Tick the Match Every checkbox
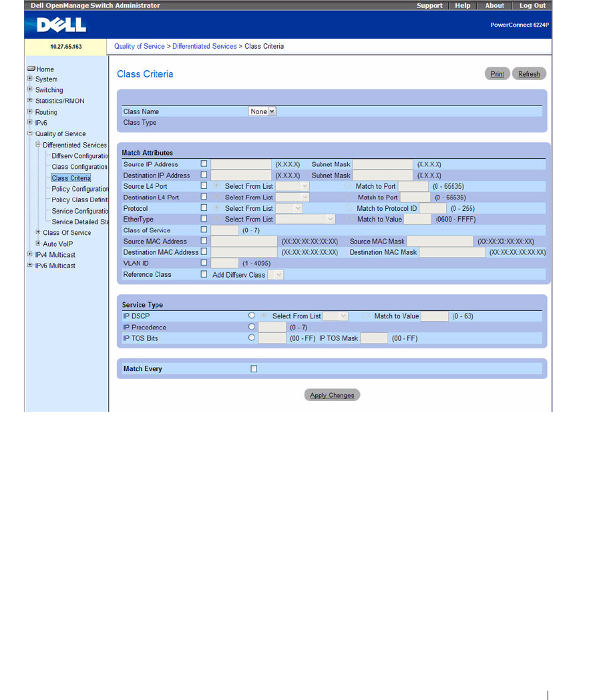This screenshot has width=601, height=700. coord(254,369)
